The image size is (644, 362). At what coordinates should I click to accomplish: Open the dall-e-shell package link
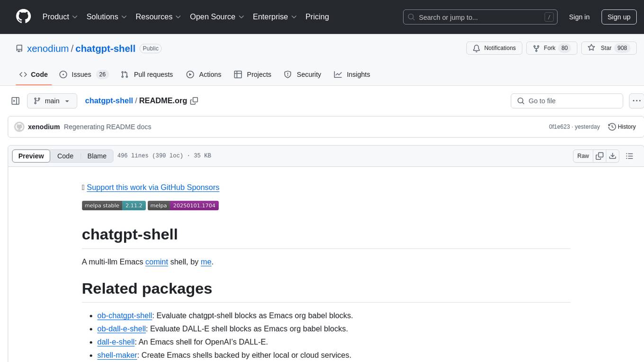pos(116,342)
